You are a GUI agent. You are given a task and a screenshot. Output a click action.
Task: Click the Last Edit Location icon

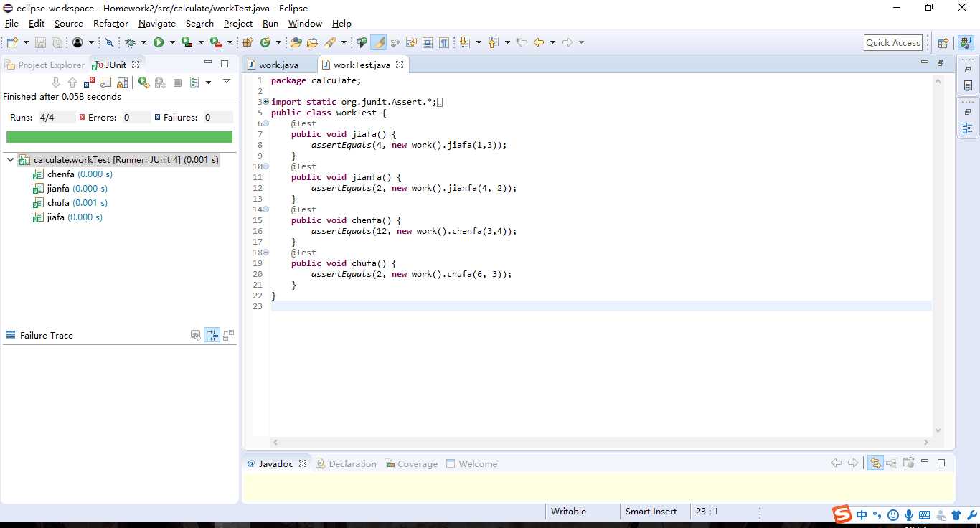pos(522,43)
